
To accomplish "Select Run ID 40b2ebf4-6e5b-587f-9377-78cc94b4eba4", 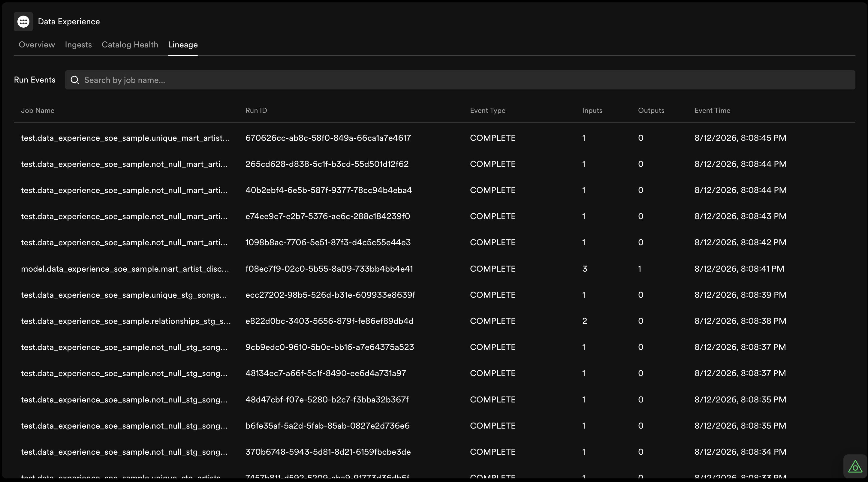I will click(x=329, y=190).
